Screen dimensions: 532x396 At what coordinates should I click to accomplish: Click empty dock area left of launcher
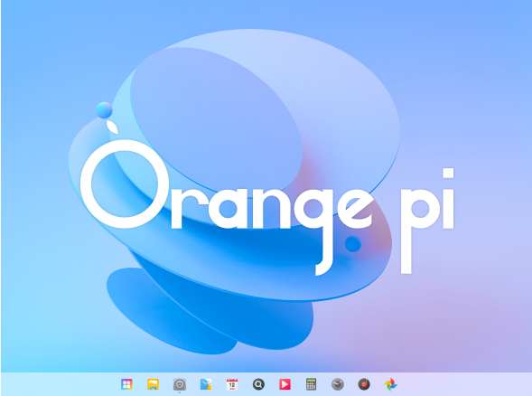(x=60, y=384)
